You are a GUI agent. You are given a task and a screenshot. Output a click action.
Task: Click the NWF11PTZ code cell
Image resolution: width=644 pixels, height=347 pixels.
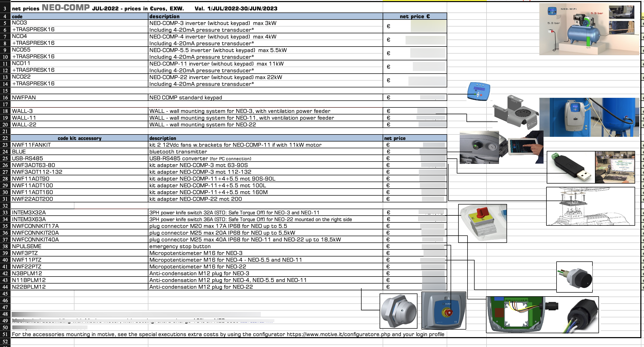79,260
